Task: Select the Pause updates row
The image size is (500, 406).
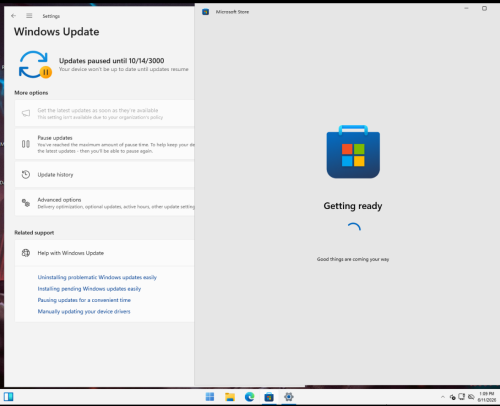Action: pyautogui.click(x=105, y=144)
